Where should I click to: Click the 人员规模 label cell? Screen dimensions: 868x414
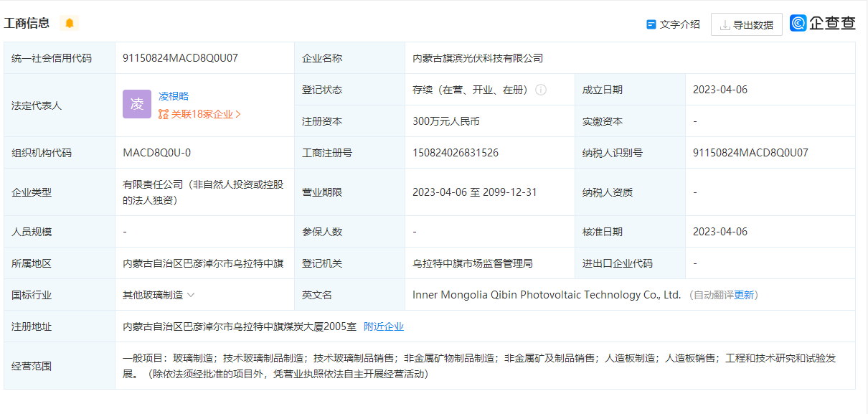click(60, 232)
